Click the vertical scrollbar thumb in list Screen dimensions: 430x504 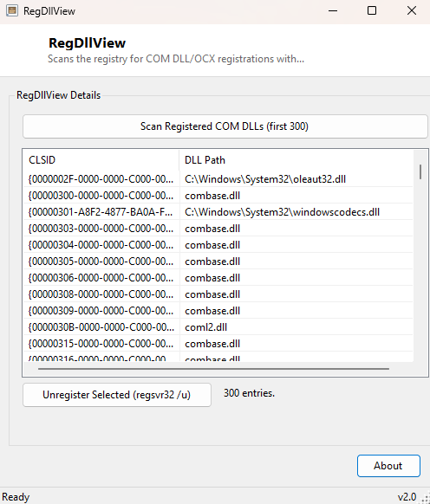(x=420, y=172)
